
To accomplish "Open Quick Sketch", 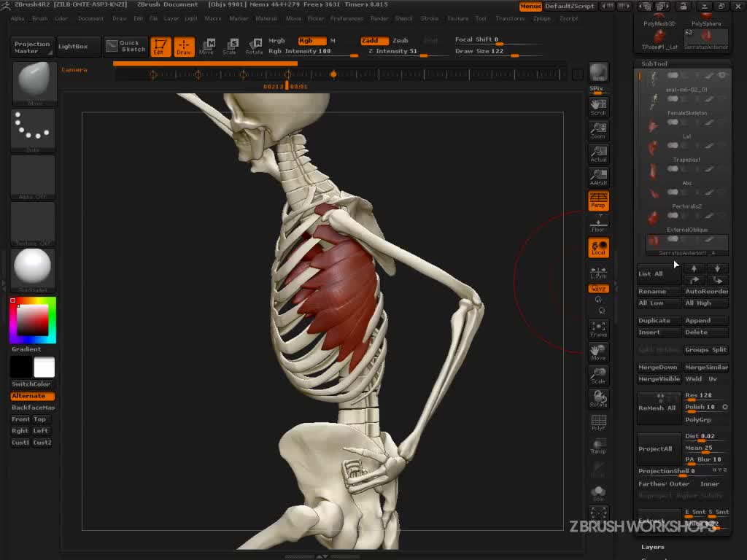I will 125,46.
